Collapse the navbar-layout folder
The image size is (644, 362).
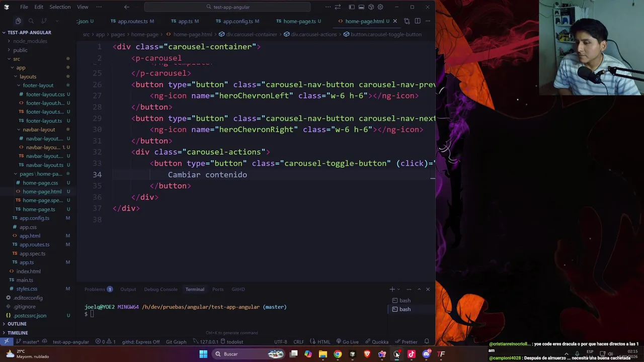pos(39,130)
